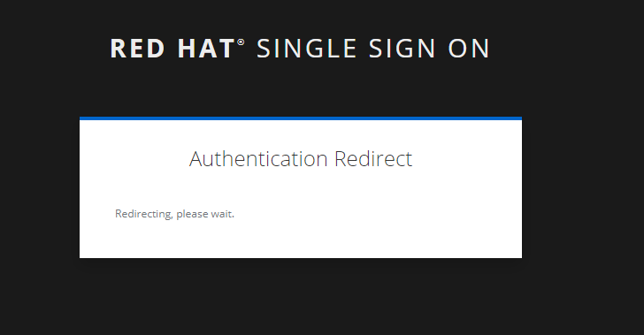This screenshot has width=644, height=335.
Task: Click the letter G in SINGLE
Action: 311,49
